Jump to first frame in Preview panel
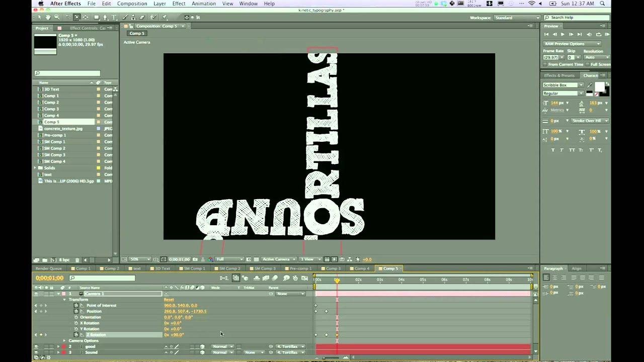The height and width of the screenshot is (362, 644). tap(546, 34)
